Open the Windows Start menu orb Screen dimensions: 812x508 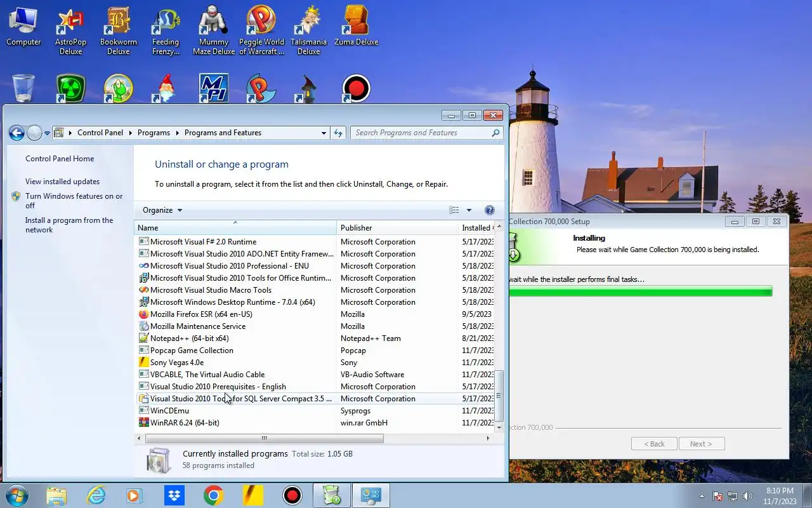point(17,495)
